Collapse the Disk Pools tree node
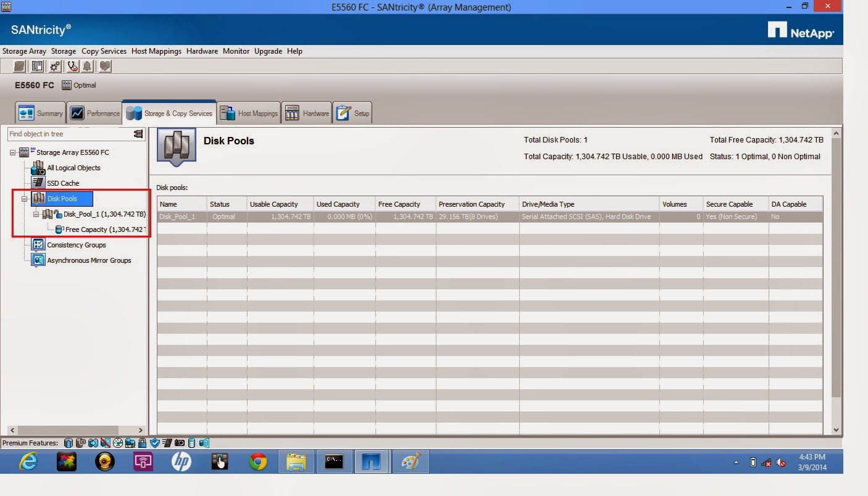The width and height of the screenshot is (868, 496). click(24, 199)
